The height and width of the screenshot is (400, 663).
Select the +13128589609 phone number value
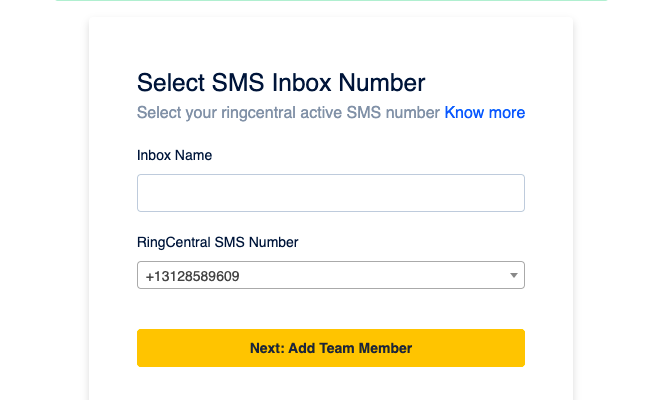(x=192, y=275)
